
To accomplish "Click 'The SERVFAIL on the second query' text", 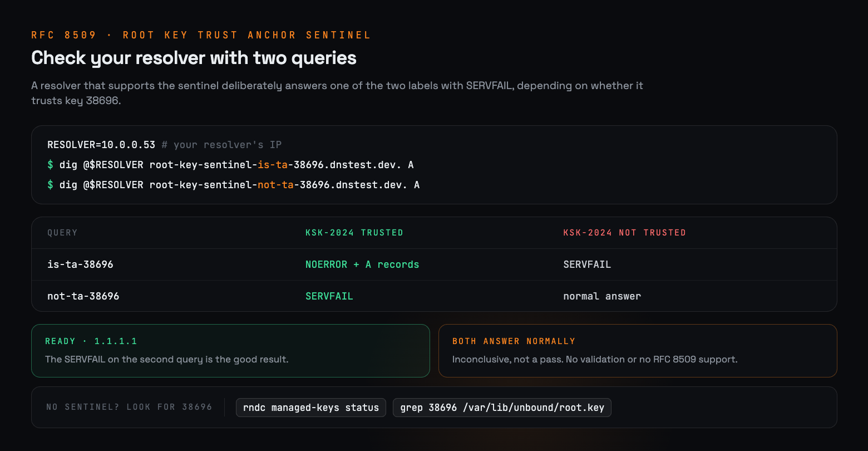I will (167, 359).
